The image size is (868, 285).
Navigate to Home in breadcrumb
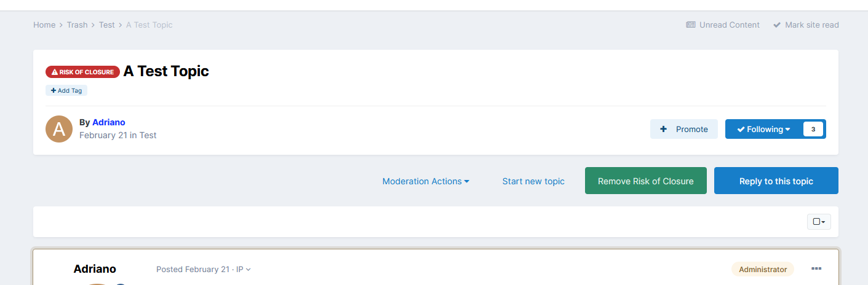[x=44, y=25]
